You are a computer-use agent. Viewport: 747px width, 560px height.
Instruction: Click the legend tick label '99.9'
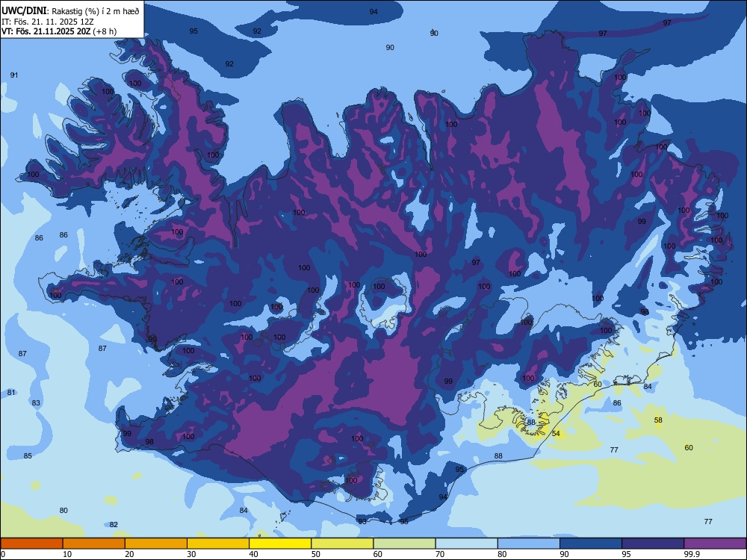[x=692, y=554]
